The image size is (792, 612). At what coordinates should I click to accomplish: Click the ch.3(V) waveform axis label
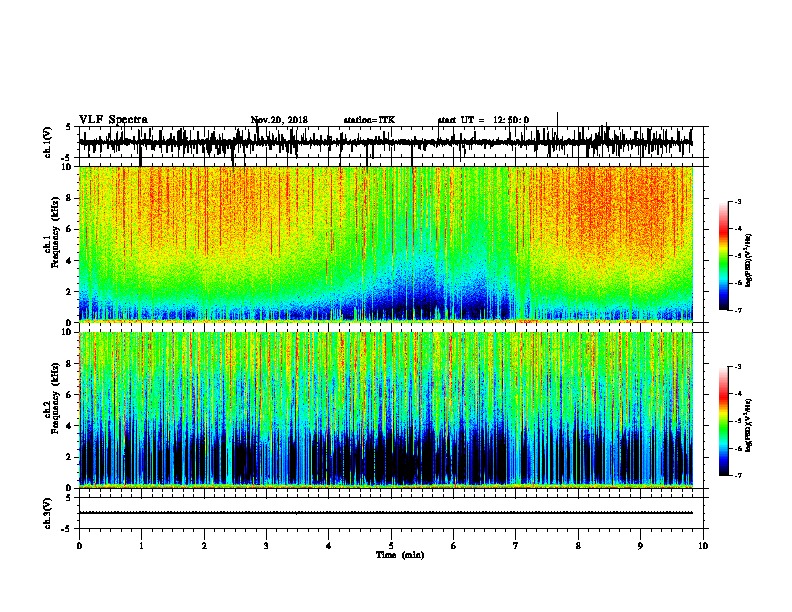[48, 514]
